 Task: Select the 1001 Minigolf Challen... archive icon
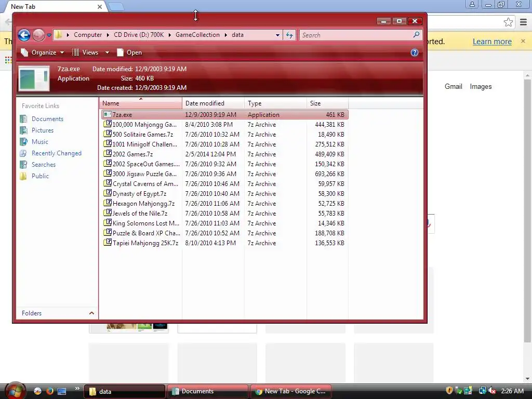107,144
